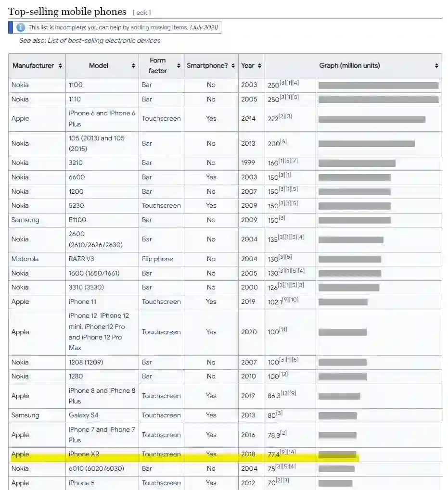Click the 102.1 sales figure for iPhone 11
This screenshot has height=490, width=448.
[275, 302]
